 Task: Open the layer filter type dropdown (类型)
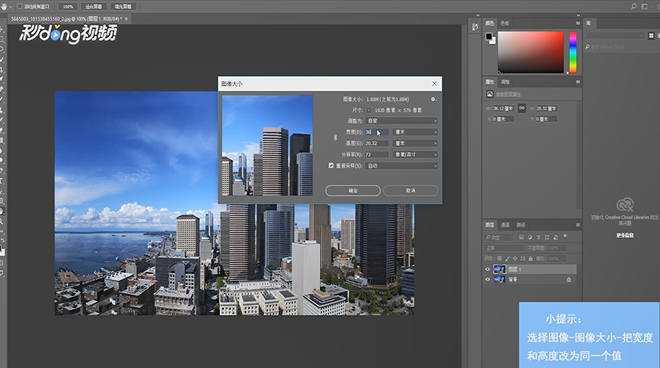click(x=500, y=237)
